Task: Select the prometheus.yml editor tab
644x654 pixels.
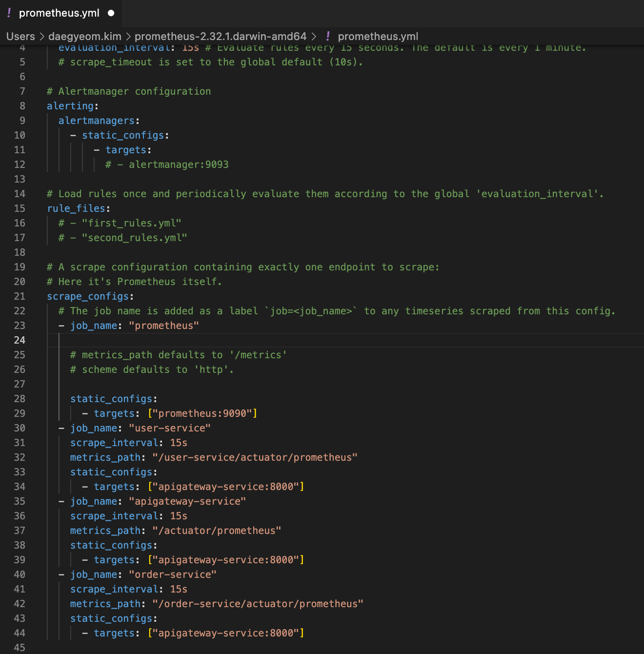Action: [x=60, y=13]
